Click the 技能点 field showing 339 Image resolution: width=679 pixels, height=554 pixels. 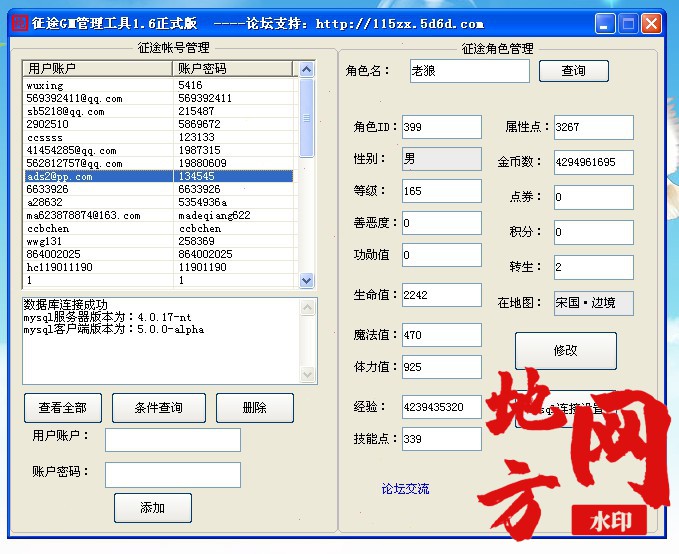click(x=442, y=439)
